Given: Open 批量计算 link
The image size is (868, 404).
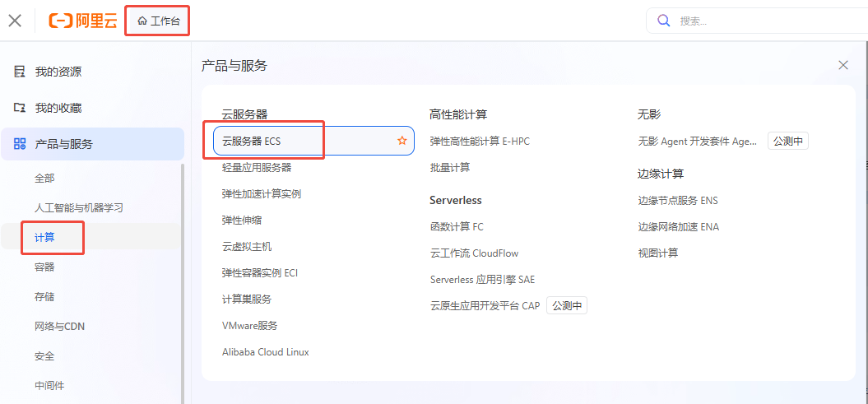Looking at the screenshot, I should [x=450, y=167].
